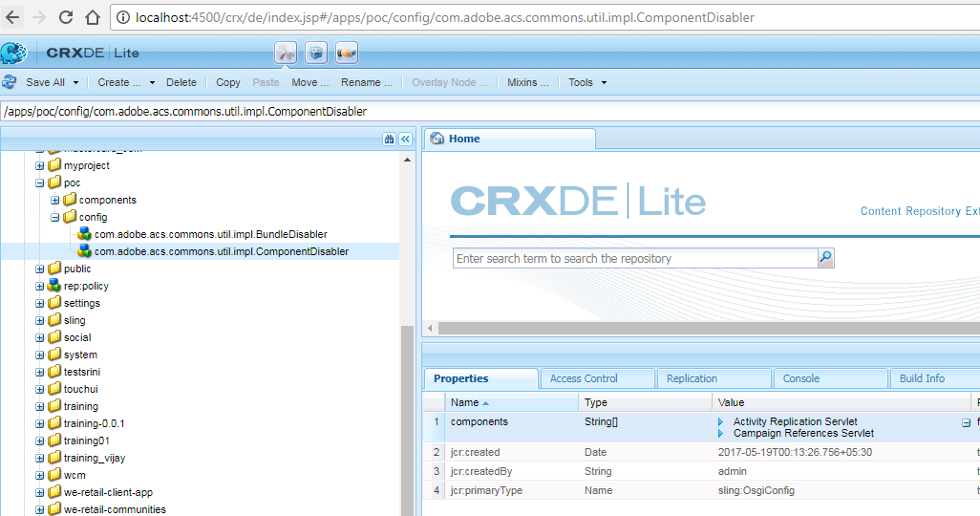Switch to the Access Control tab
980x516 pixels.
pyautogui.click(x=598, y=378)
